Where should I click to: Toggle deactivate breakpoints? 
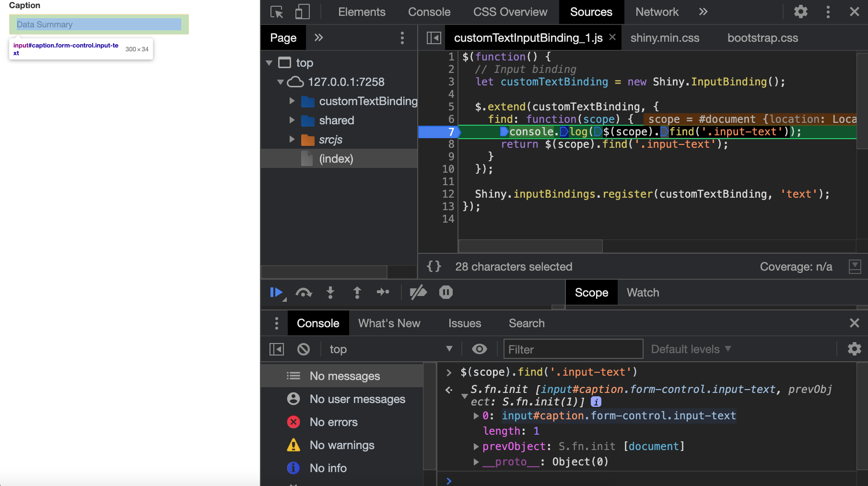(418, 292)
